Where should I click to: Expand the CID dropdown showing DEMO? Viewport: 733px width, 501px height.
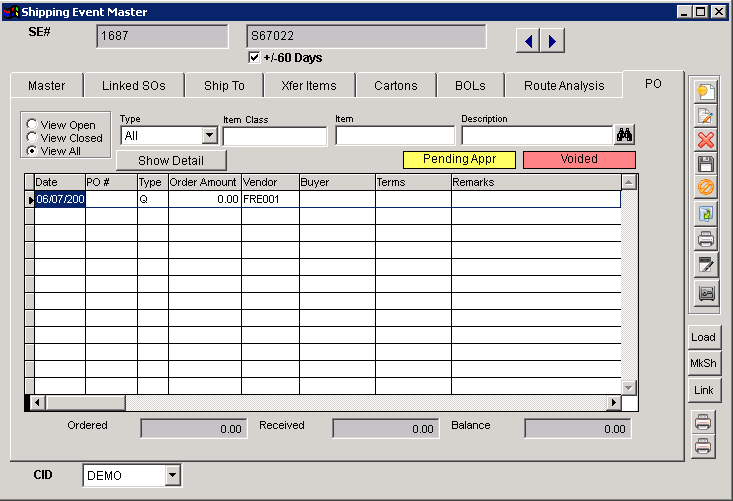(x=171, y=475)
